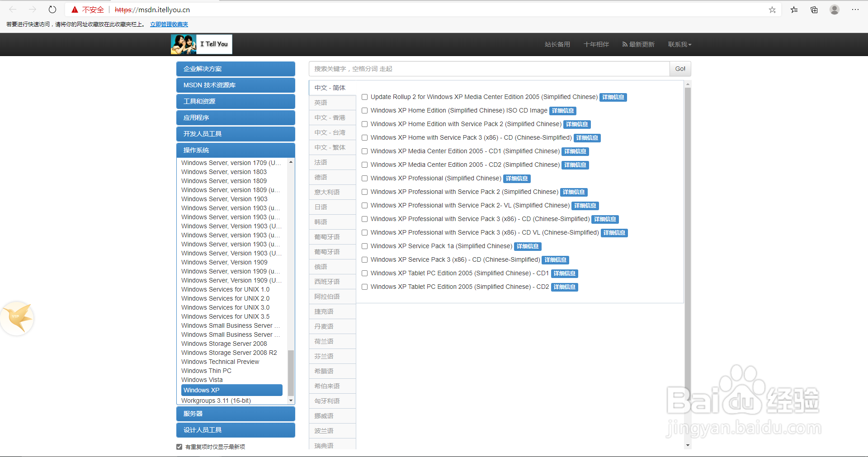Screen dimensions: 868x457
Task: Expand 设计人员工具 panel
Action: (236, 430)
